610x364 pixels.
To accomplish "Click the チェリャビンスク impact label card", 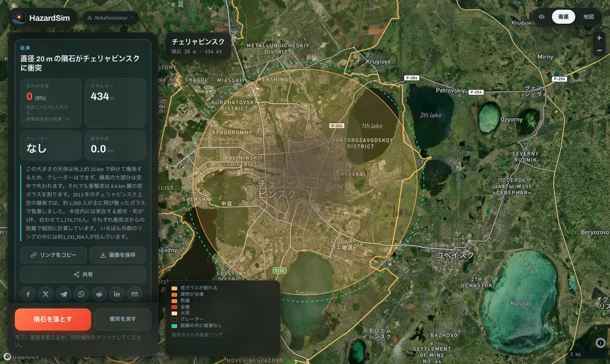I will click(198, 46).
